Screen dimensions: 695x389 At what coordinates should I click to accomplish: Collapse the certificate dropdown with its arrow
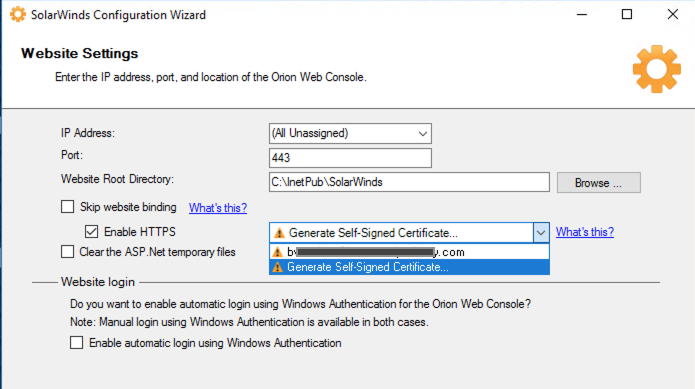pyautogui.click(x=541, y=233)
